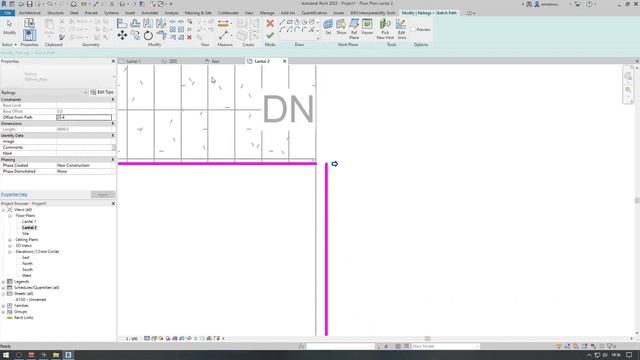Expand the 3D Views node
The height and width of the screenshot is (360, 640).
(10, 246)
